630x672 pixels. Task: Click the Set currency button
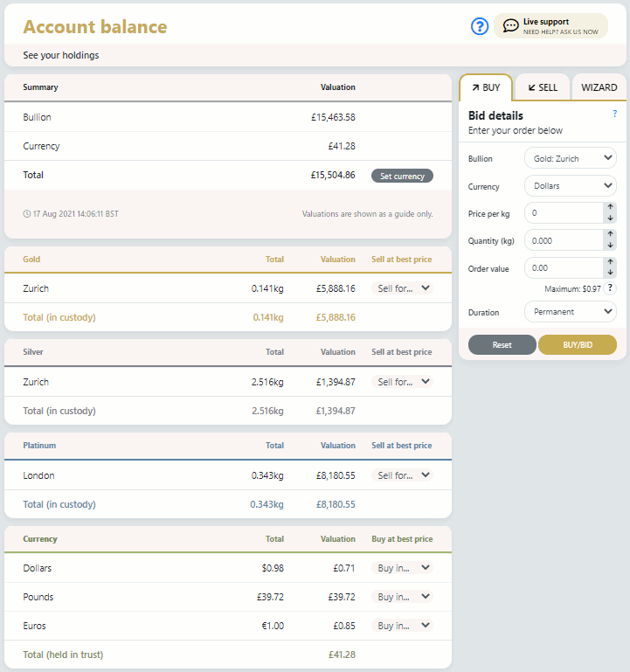402,176
